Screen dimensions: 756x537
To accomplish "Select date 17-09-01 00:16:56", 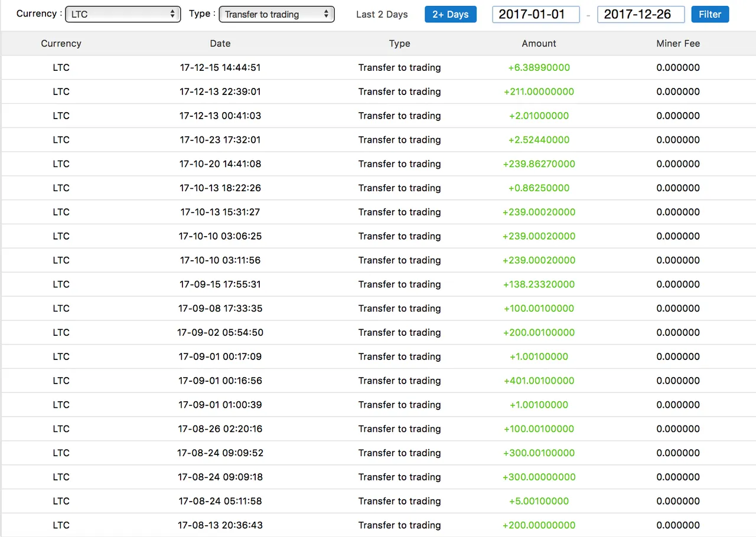I will tap(220, 381).
